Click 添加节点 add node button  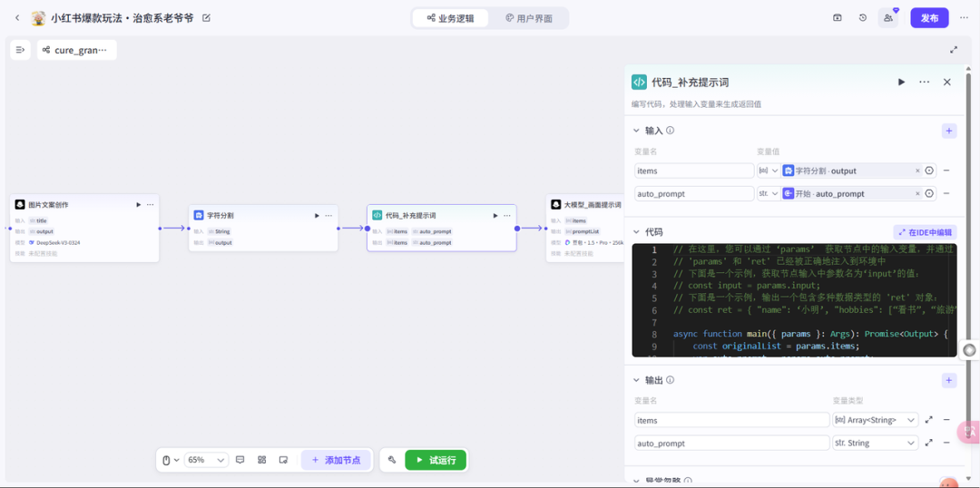pyautogui.click(x=337, y=460)
